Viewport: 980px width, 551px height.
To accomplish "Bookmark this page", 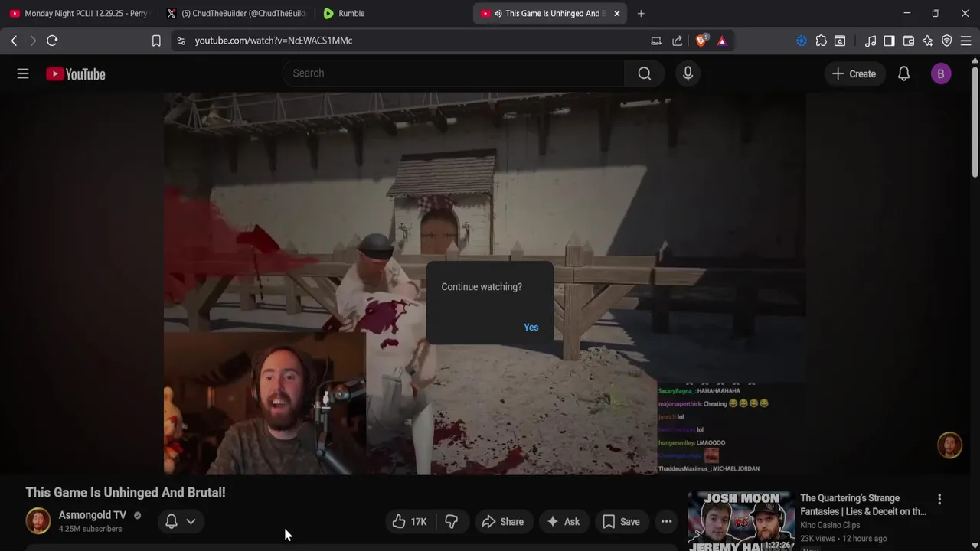I will coord(156,41).
